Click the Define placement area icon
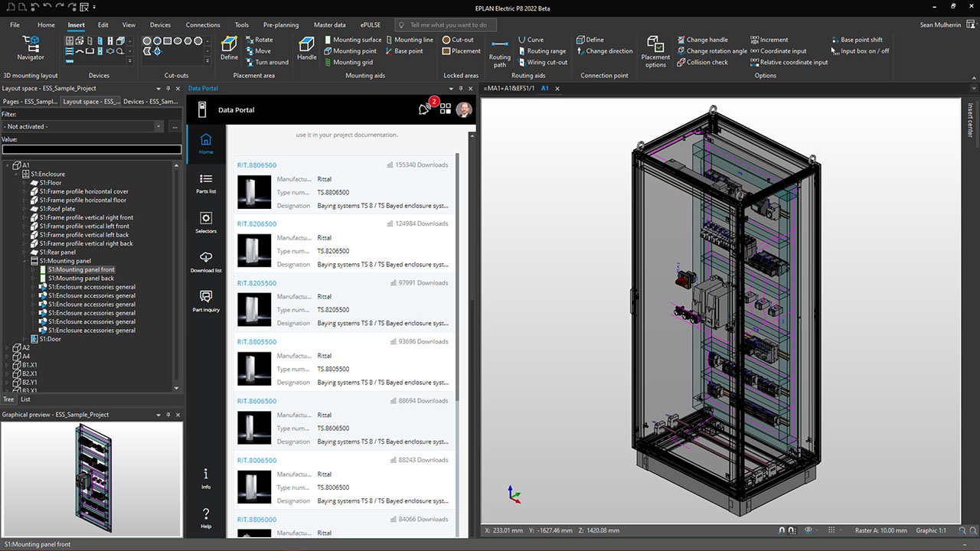This screenshot has height=551, width=980. [x=229, y=47]
